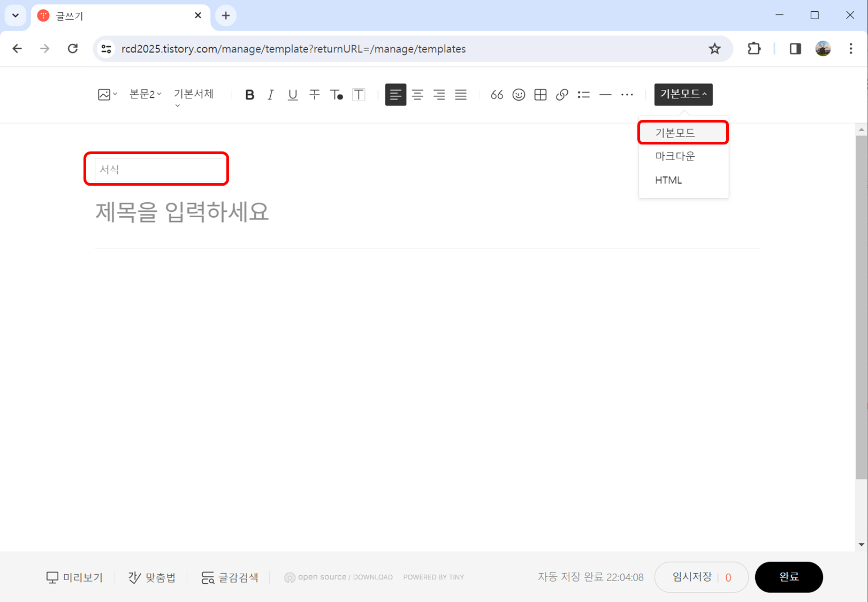Open the image insert tool
Screen dimensions: 868x602
[107, 95]
